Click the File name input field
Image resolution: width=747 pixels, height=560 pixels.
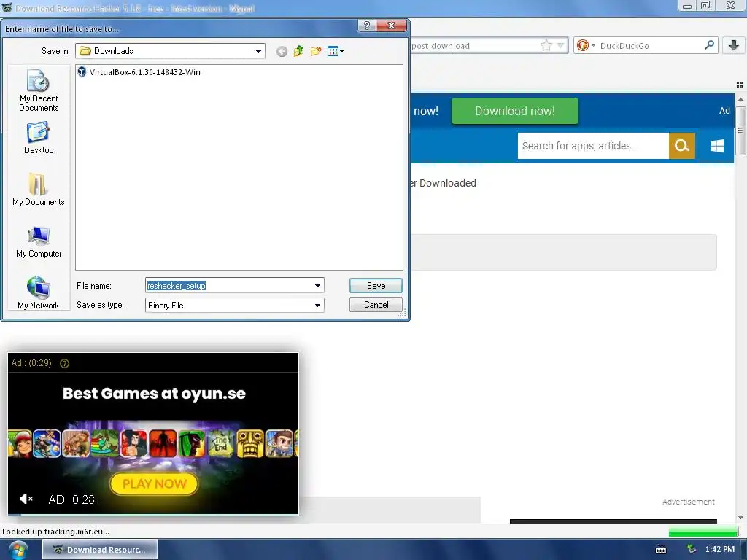(x=228, y=286)
